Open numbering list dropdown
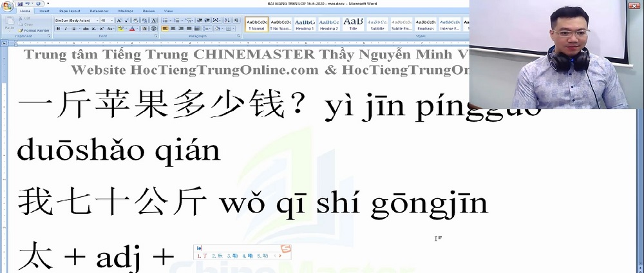The height and width of the screenshot is (273, 644). (x=182, y=21)
